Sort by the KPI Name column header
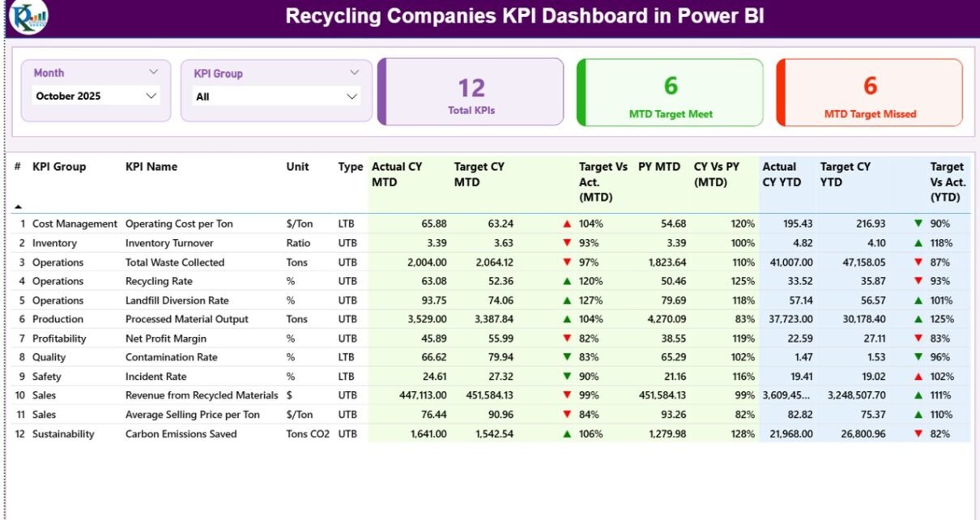Viewport: 980px width, 520px height. click(151, 167)
